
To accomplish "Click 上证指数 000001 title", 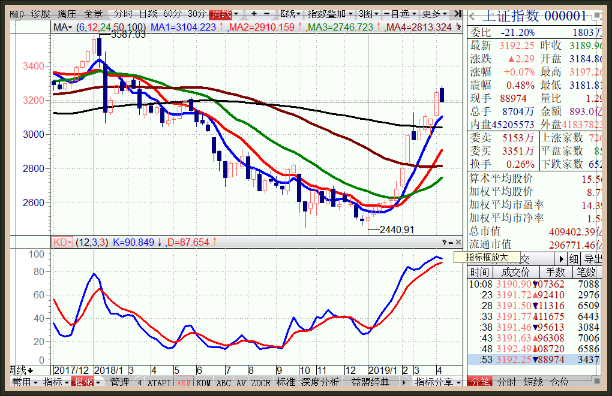I will click(x=534, y=16).
